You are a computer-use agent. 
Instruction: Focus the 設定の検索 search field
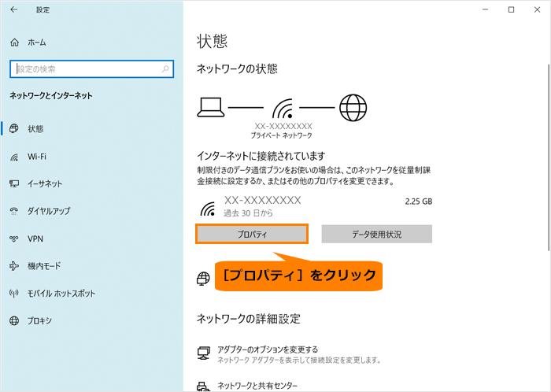point(92,68)
